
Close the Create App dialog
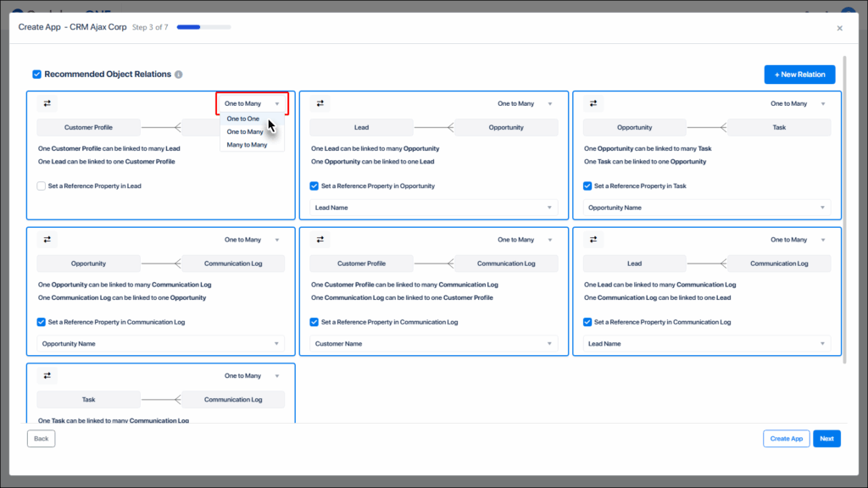click(840, 28)
